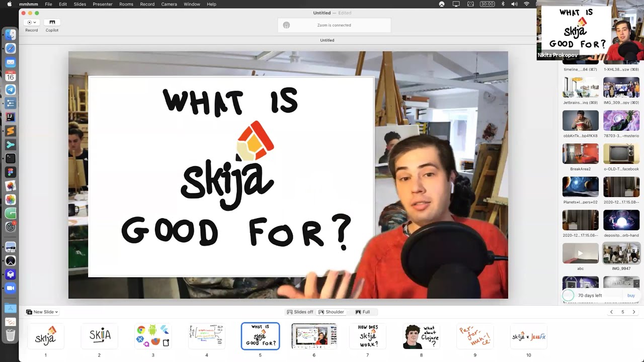Click the volume icon in menu bar

coord(514,4)
